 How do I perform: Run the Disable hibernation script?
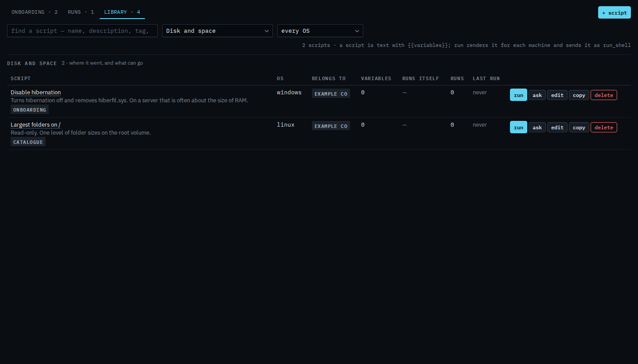tap(518, 95)
